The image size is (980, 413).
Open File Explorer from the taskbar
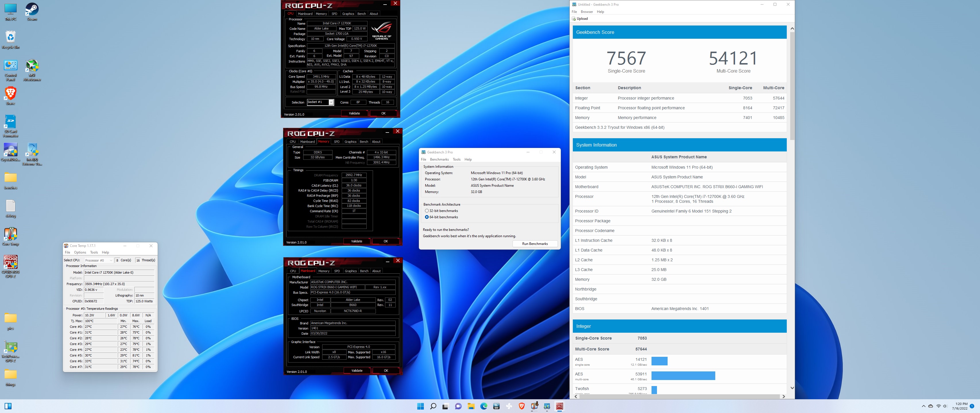(x=471, y=406)
